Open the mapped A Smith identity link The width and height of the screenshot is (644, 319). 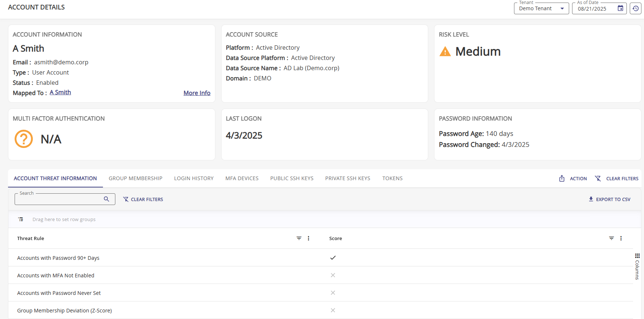[60, 92]
